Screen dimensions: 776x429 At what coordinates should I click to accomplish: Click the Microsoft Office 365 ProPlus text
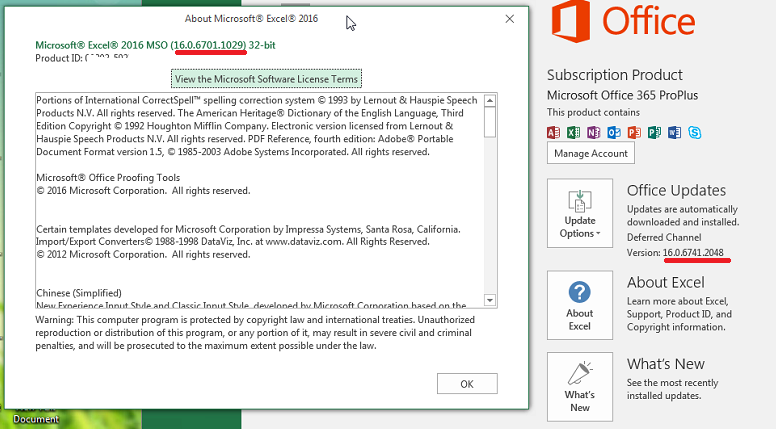622,95
